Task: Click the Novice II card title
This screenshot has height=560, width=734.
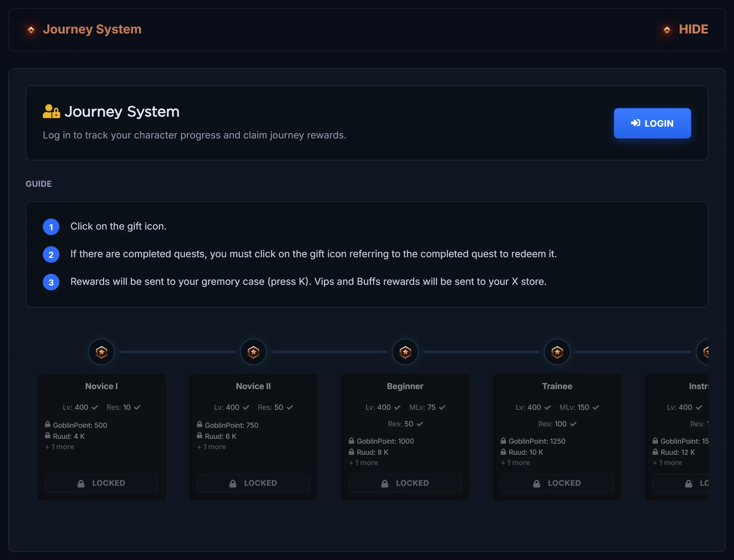Action: (253, 386)
